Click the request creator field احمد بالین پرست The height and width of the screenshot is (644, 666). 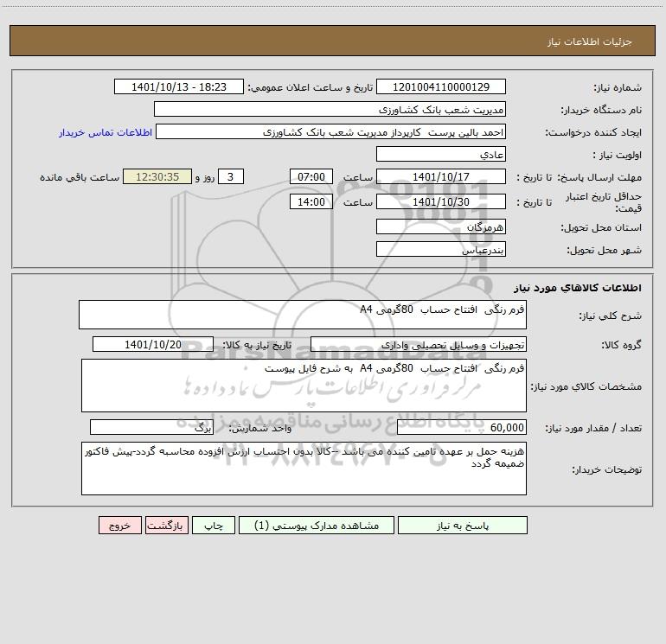331,131
